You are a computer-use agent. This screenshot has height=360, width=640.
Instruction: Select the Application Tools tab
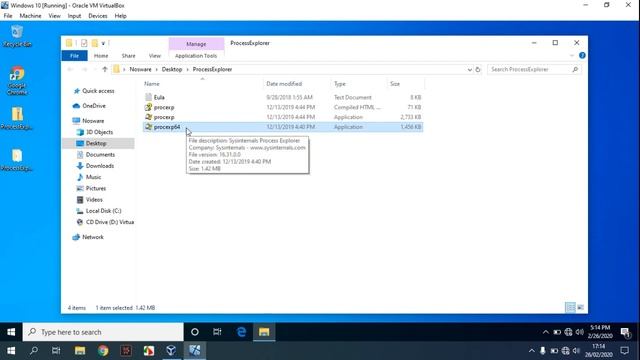coord(196,56)
